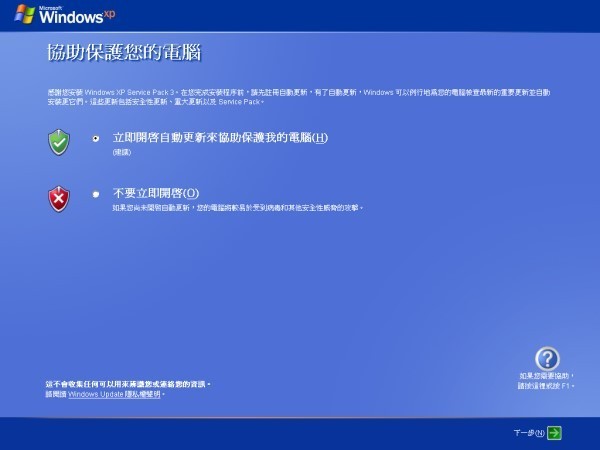Click the red shield X icon
The height and width of the screenshot is (450, 600).
click(x=59, y=199)
